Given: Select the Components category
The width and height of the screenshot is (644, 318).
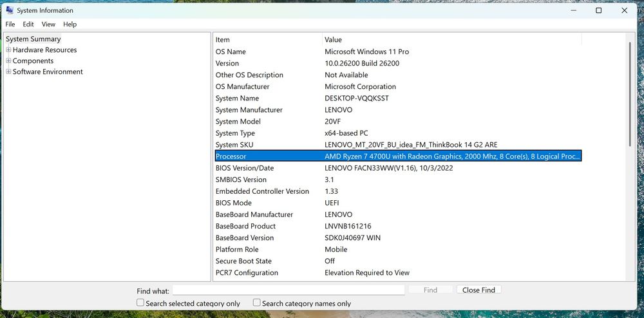Looking at the screenshot, I should 33,61.
